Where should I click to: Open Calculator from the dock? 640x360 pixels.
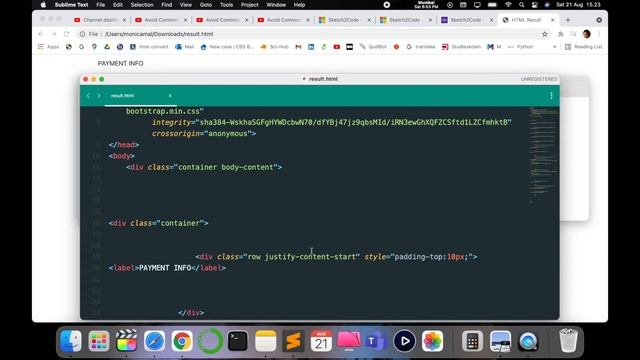pyautogui.click(x=472, y=341)
